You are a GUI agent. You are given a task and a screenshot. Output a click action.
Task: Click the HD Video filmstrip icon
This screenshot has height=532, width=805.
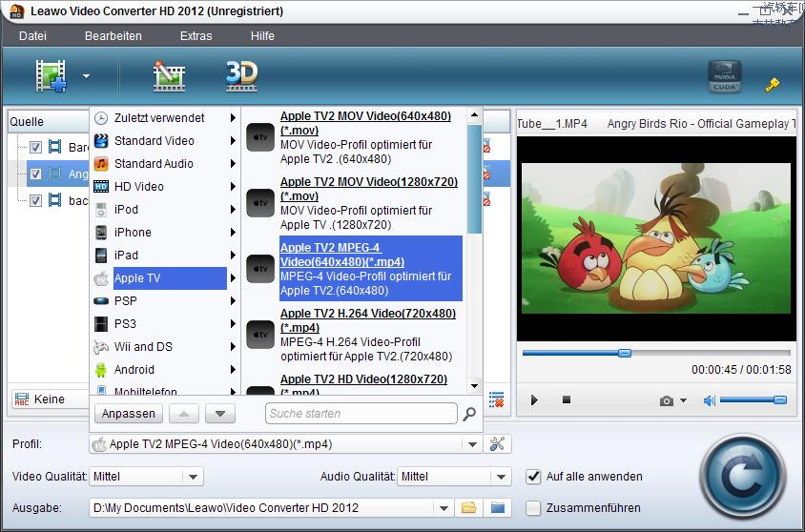pos(101,186)
